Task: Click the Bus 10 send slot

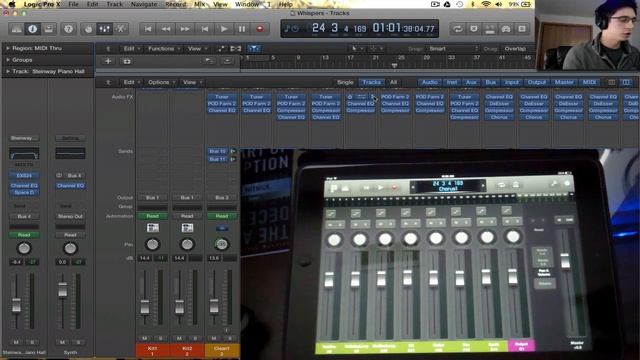Action: (x=218, y=151)
